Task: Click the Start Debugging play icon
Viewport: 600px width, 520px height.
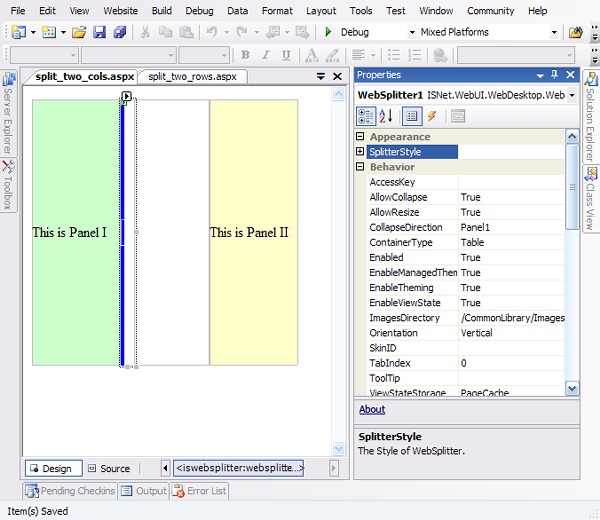Action: tap(328, 32)
